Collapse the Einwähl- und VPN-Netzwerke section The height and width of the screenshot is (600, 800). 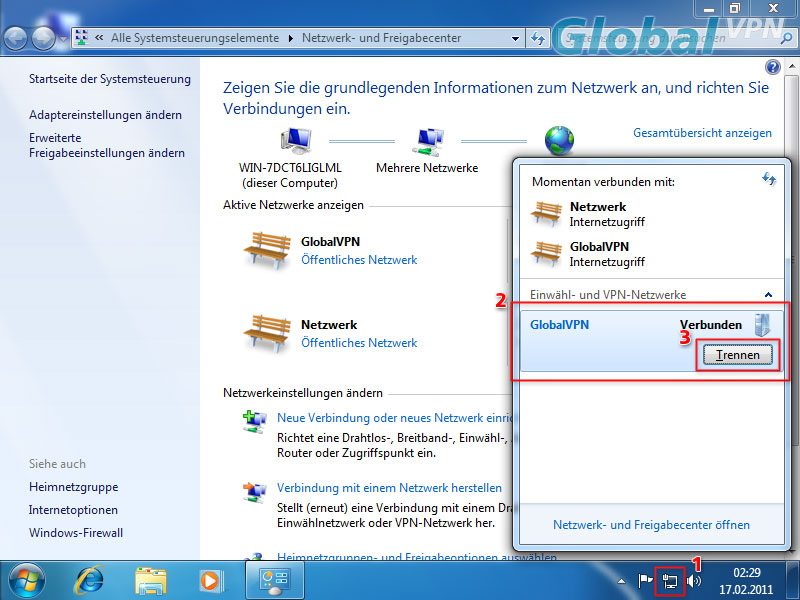[768, 295]
